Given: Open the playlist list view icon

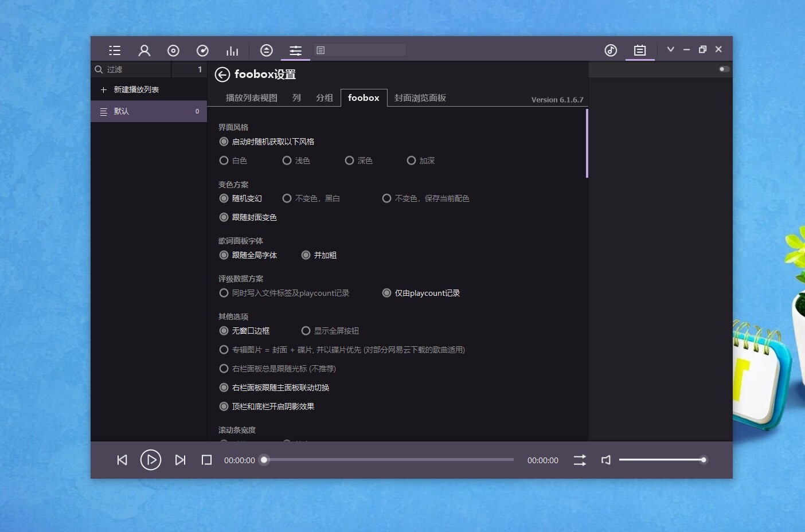Looking at the screenshot, I should click(114, 50).
